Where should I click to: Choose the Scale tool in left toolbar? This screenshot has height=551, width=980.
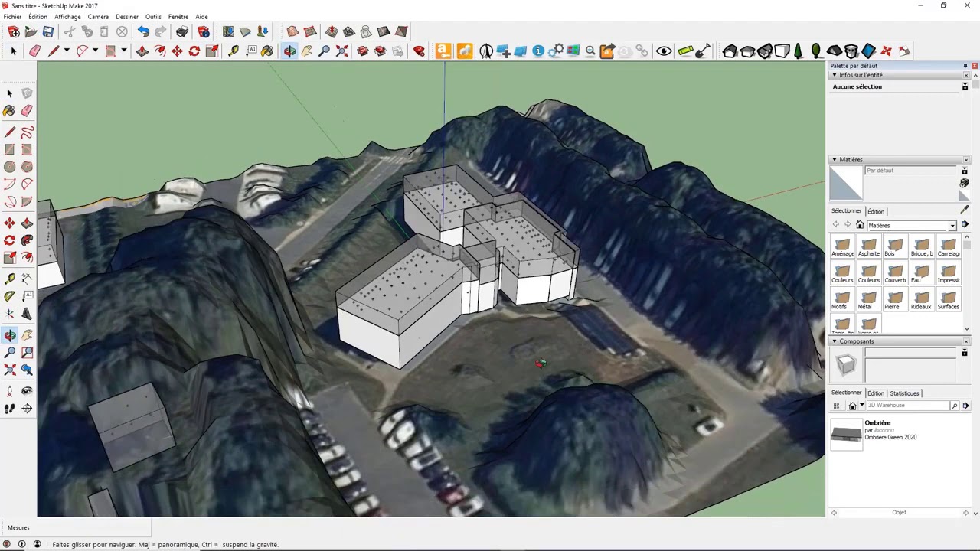click(9, 259)
